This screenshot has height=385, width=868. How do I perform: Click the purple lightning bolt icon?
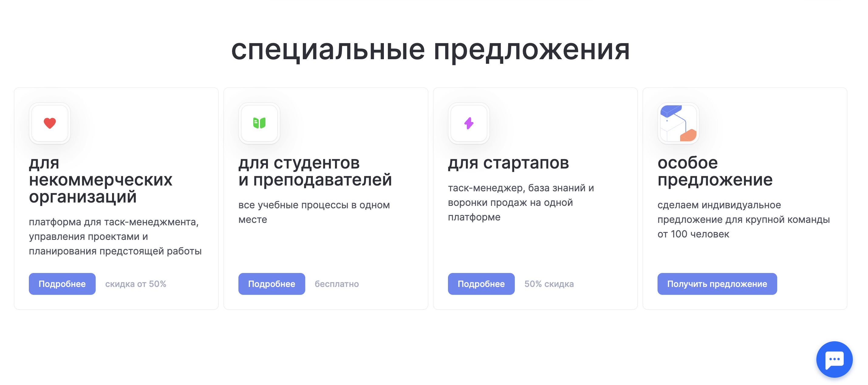pyautogui.click(x=469, y=123)
